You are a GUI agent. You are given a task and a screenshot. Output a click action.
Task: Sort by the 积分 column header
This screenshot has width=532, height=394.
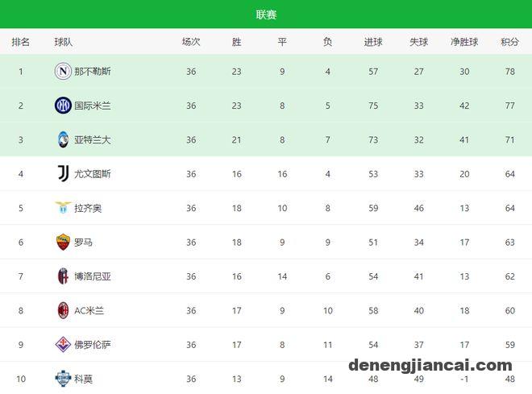click(x=509, y=42)
